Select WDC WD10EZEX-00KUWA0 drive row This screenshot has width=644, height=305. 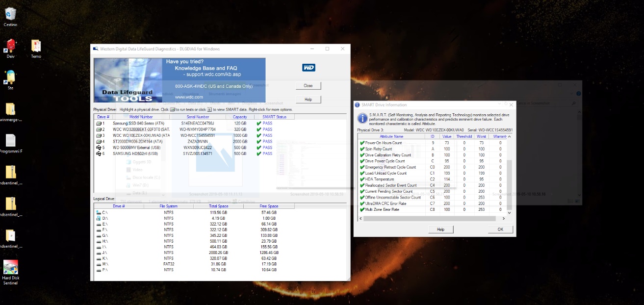click(x=195, y=135)
